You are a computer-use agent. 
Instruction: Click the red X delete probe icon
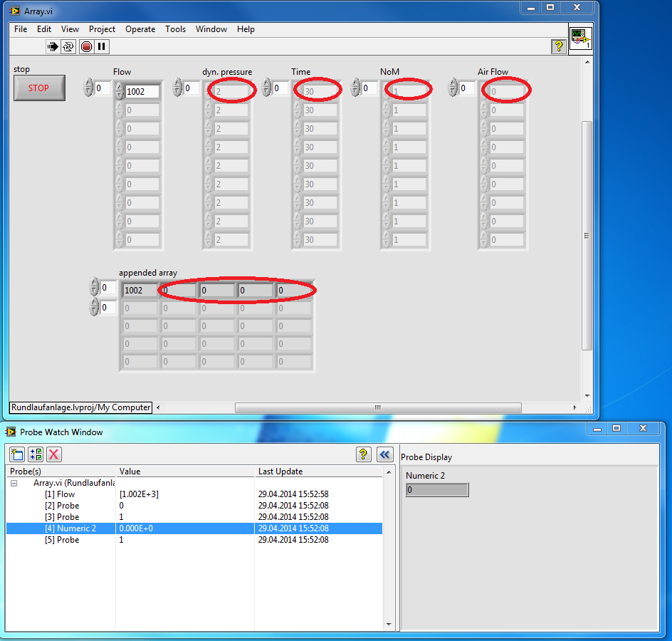tap(54, 454)
